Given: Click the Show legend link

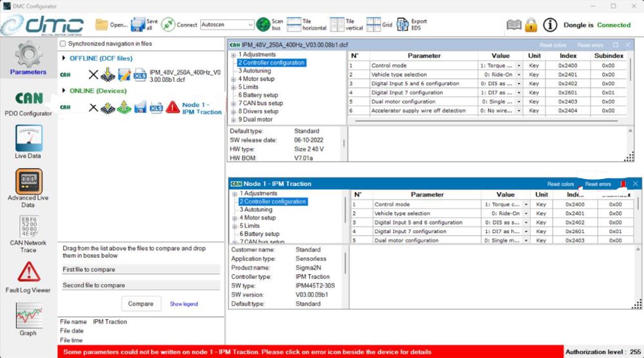Looking at the screenshot, I should (184, 304).
